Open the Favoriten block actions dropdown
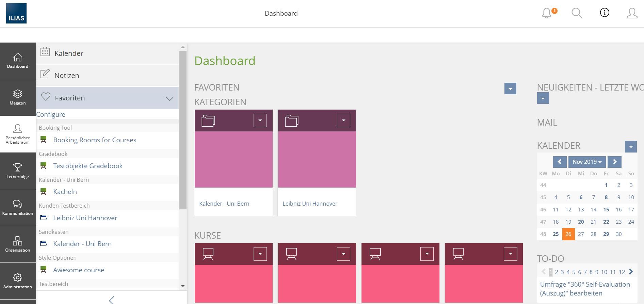644x304 pixels. pos(510,89)
